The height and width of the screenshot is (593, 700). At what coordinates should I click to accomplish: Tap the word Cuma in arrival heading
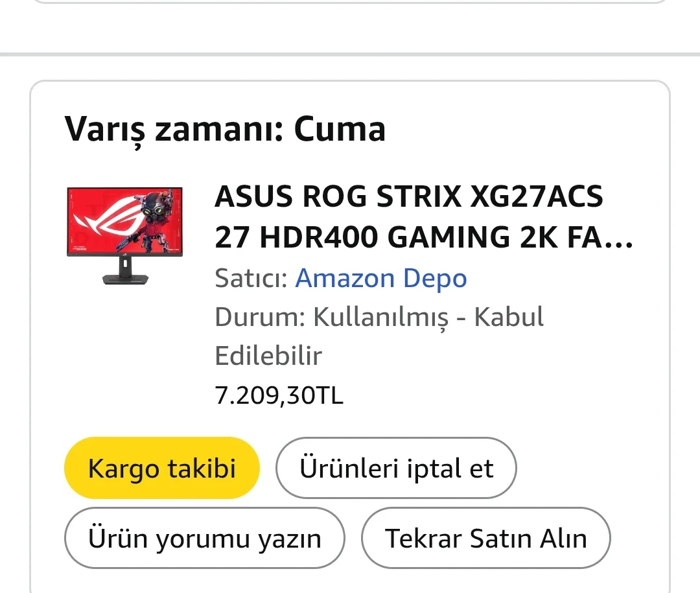tap(340, 129)
